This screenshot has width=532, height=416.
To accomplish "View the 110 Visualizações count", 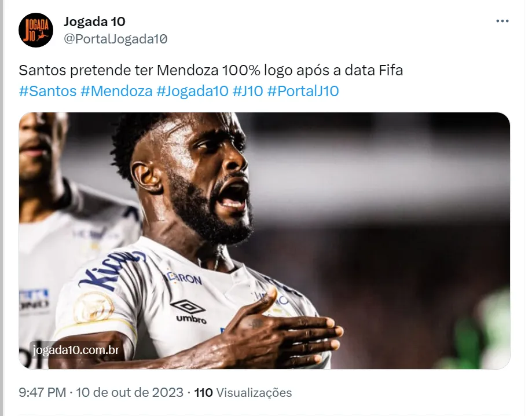I will tap(243, 393).
